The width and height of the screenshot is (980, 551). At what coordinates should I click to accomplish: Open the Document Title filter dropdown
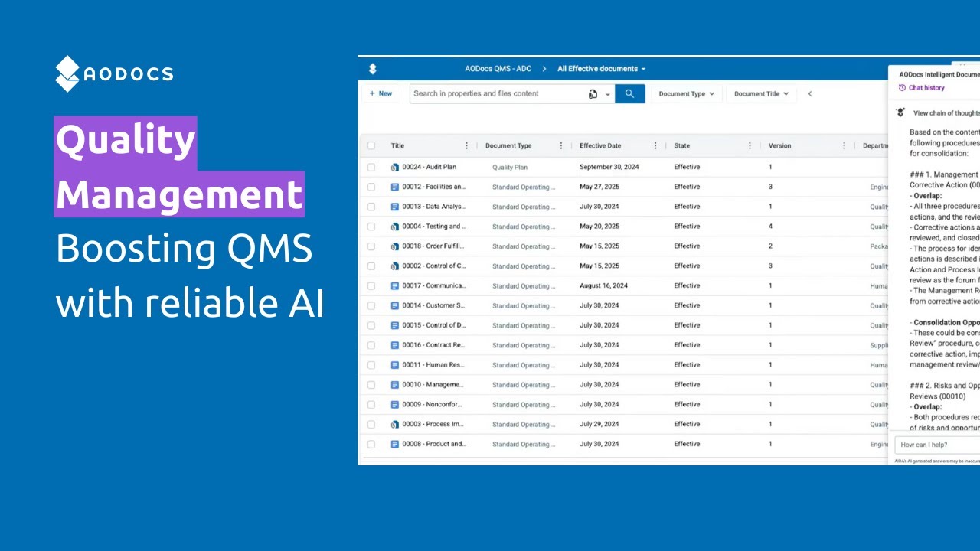(761, 94)
